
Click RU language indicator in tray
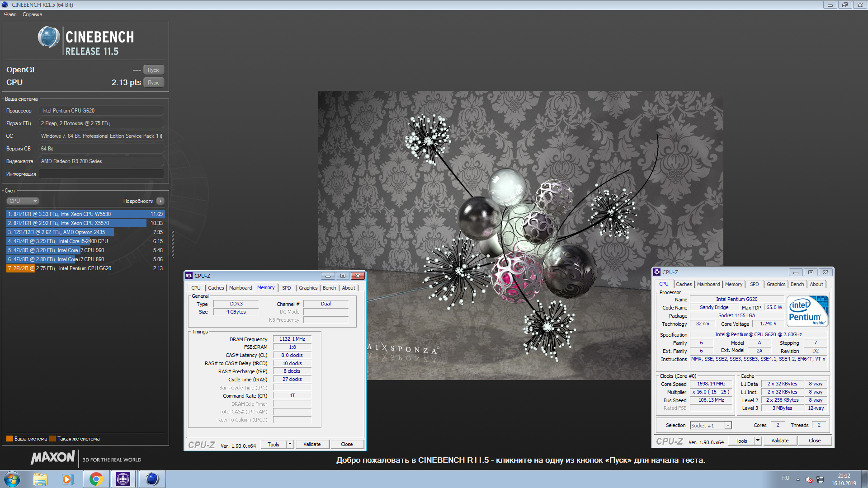(x=786, y=478)
